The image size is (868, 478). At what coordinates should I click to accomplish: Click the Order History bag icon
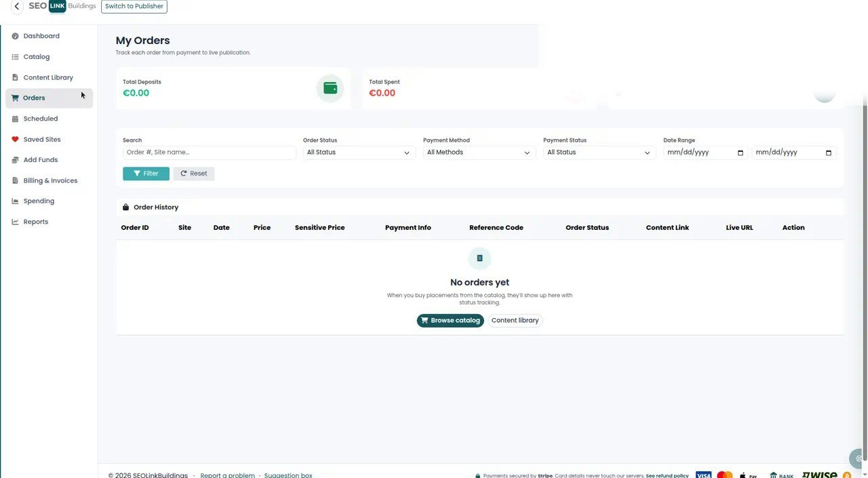125,207
